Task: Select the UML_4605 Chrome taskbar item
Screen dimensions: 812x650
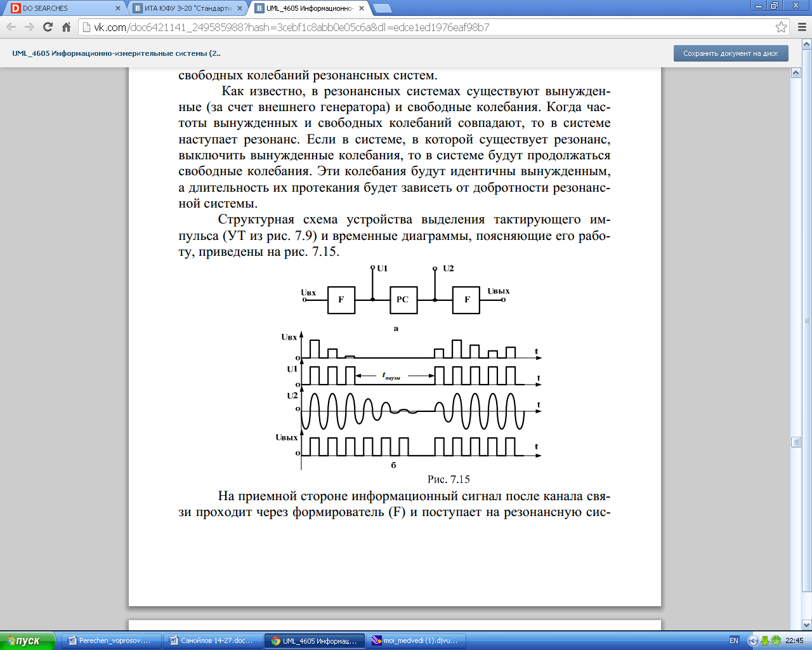Action: click(x=315, y=641)
